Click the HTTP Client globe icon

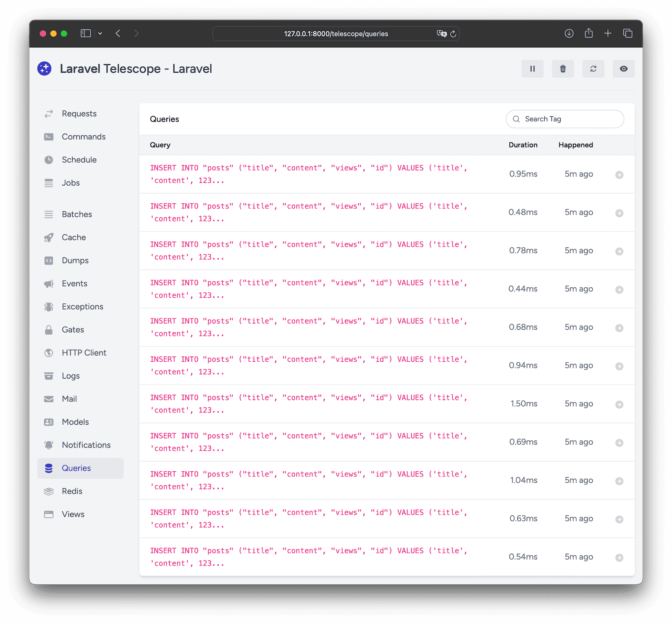coord(49,353)
